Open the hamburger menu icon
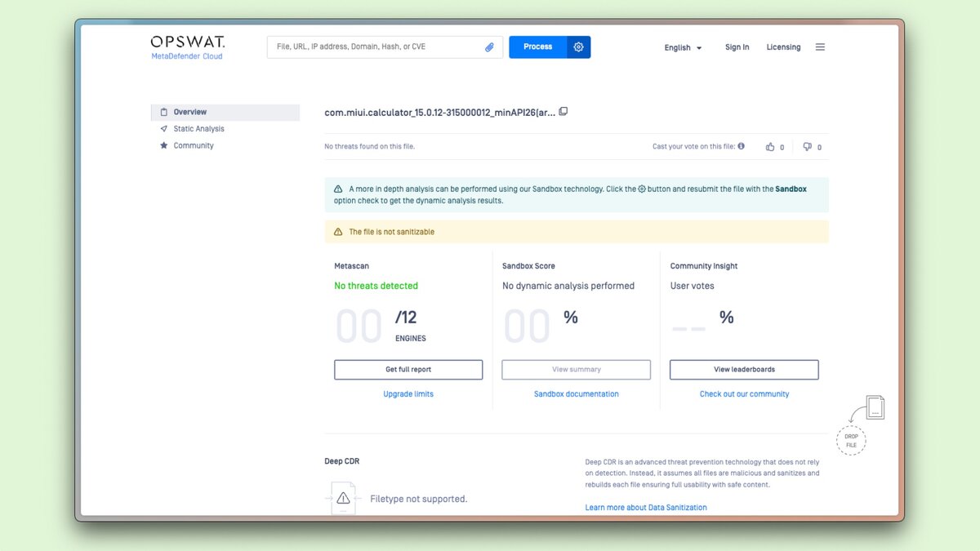Screen dimensions: 980x551 point(820,47)
